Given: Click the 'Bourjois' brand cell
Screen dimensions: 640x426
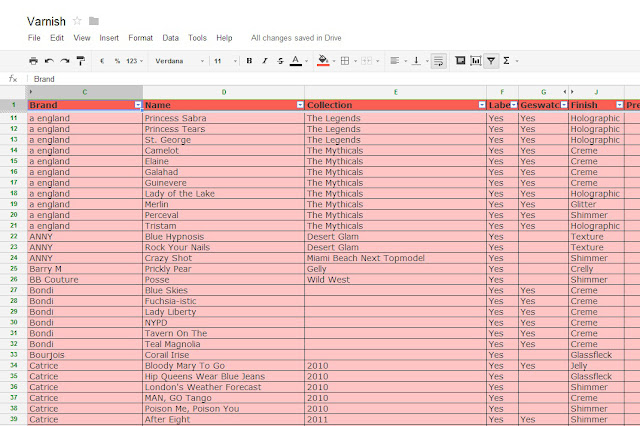Looking at the screenshot, I should point(85,355).
